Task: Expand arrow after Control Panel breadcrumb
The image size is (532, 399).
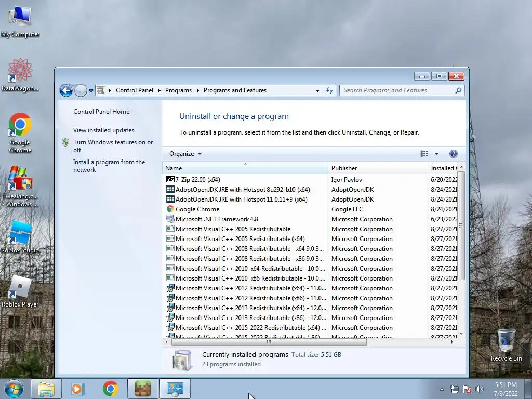Action: 159,90
